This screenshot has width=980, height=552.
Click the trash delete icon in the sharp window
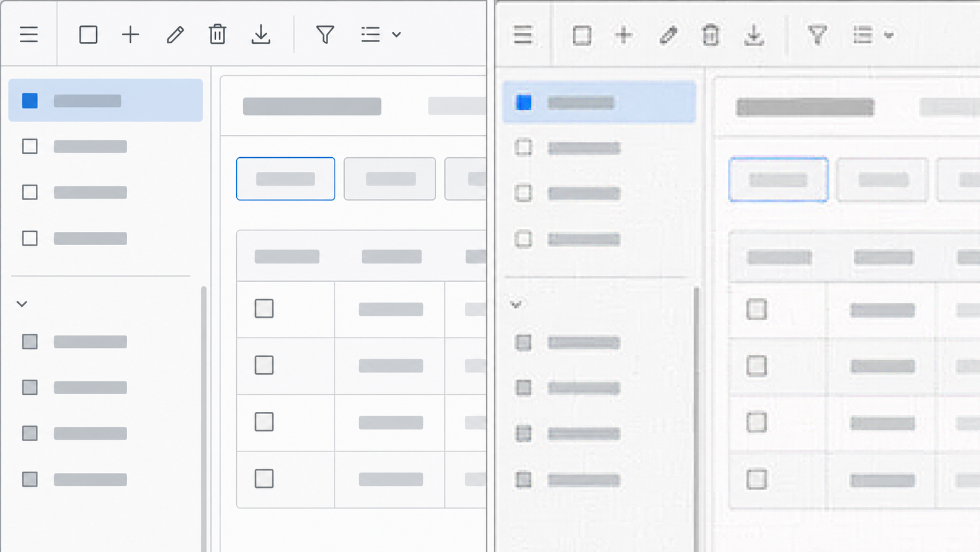217,35
